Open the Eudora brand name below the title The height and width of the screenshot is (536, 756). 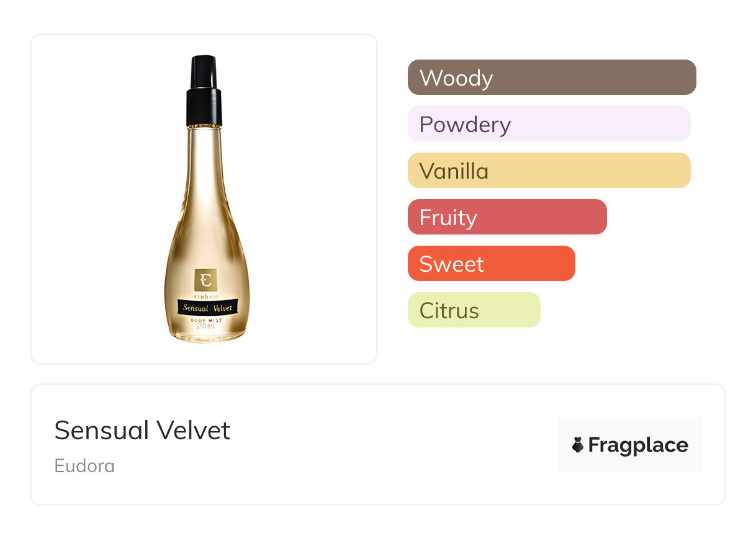coord(84,466)
